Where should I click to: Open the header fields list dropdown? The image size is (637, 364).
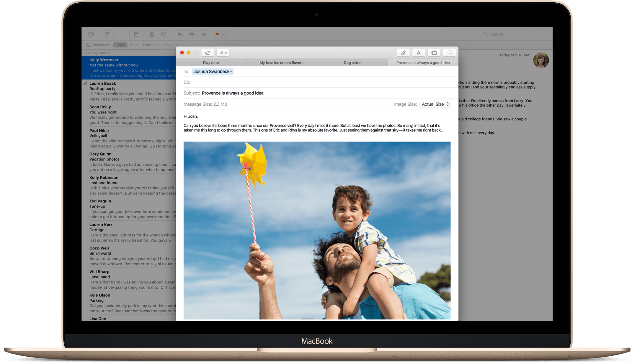tap(223, 53)
